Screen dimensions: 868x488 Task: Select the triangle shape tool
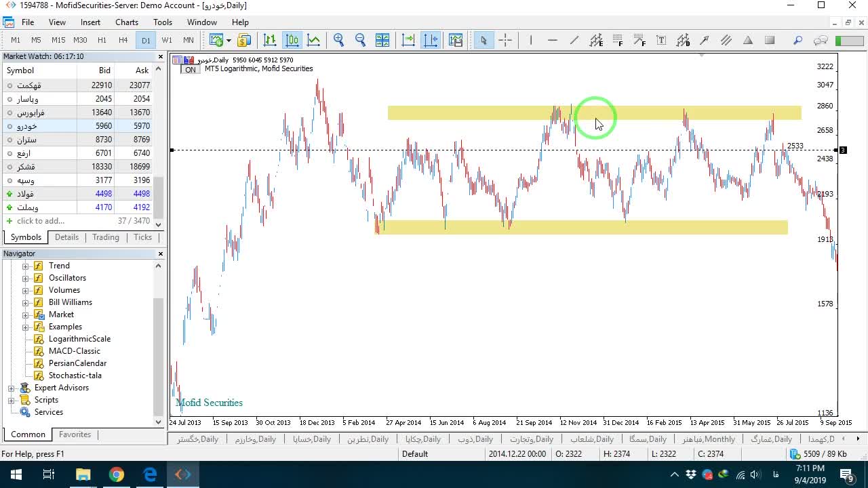point(748,41)
